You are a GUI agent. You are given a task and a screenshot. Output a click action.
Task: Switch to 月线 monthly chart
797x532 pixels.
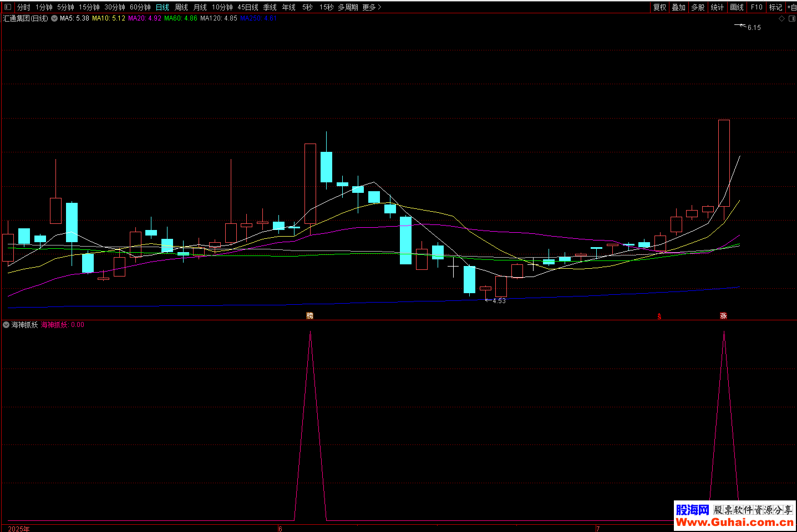200,7
